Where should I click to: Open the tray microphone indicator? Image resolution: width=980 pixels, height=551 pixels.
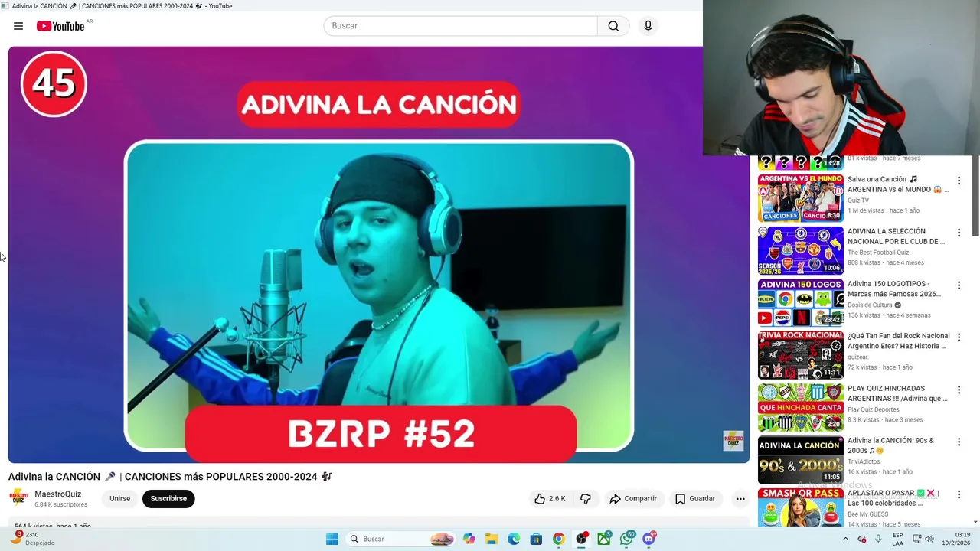[879, 539]
